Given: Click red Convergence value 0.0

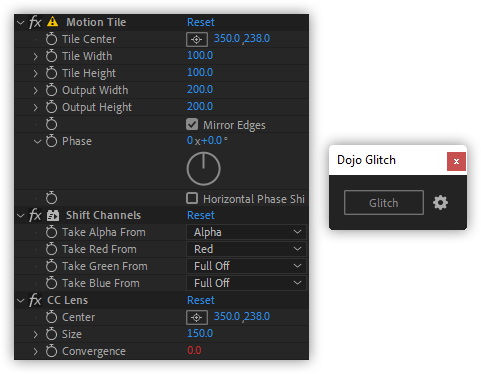Looking at the screenshot, I should point(194,350).
